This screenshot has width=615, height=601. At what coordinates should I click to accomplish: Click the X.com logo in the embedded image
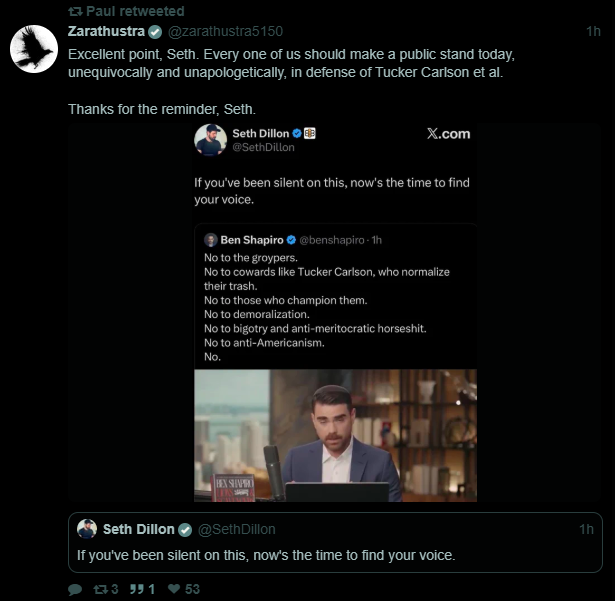(447, 134)
